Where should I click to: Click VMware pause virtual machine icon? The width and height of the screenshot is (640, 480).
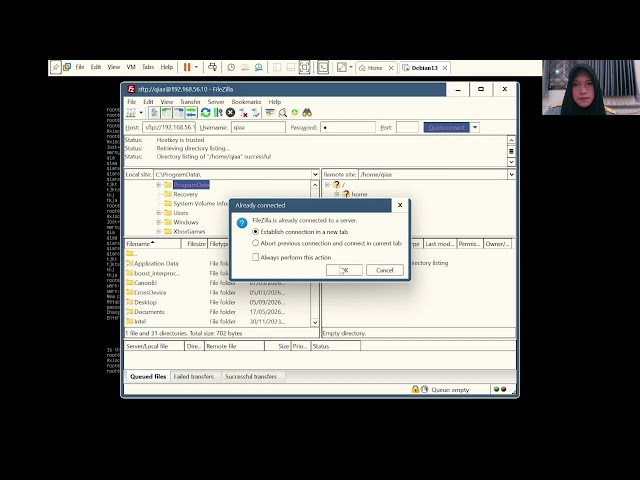[x=187, y=67]
